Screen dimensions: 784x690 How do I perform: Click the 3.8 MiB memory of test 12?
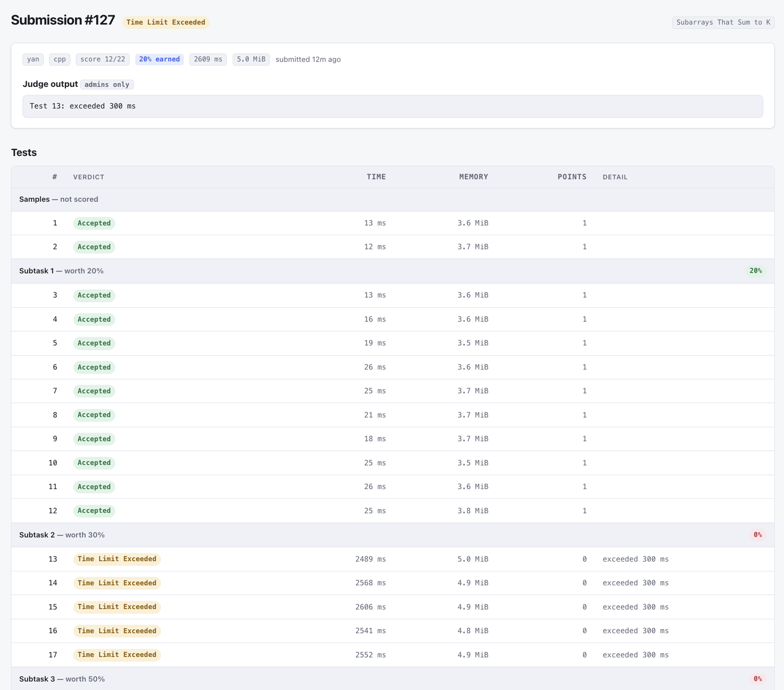[x=473, y=511]
